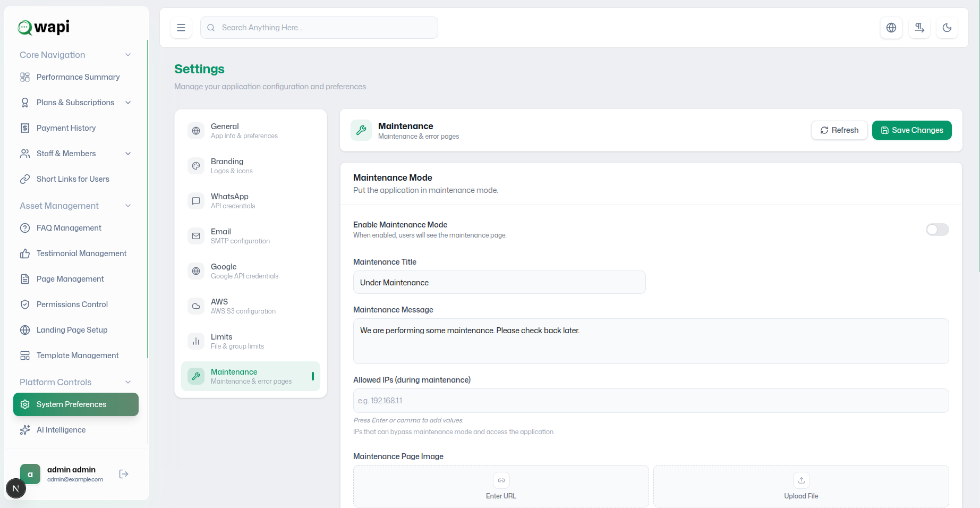Click the Refresh button
980x508 pixels.
tap(839, 130)
